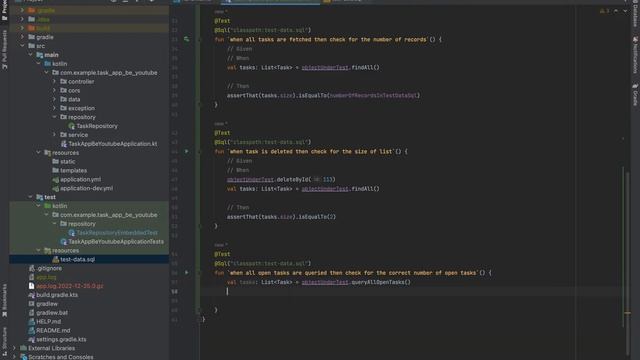Image resolution: width=640 pixels, height=360 pixels.
Task: Open the Notifications tool window
Action: [635, 55]
